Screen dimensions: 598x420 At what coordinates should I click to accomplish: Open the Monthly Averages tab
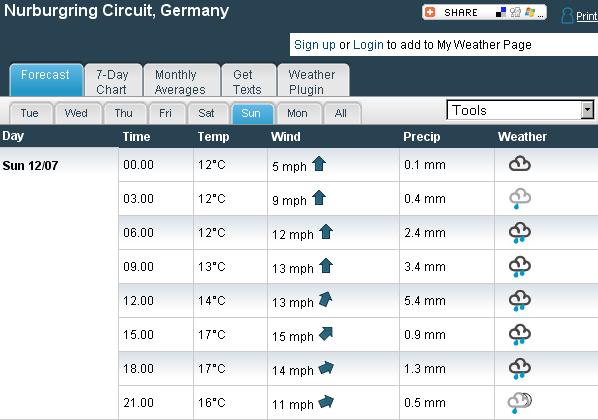182,80
